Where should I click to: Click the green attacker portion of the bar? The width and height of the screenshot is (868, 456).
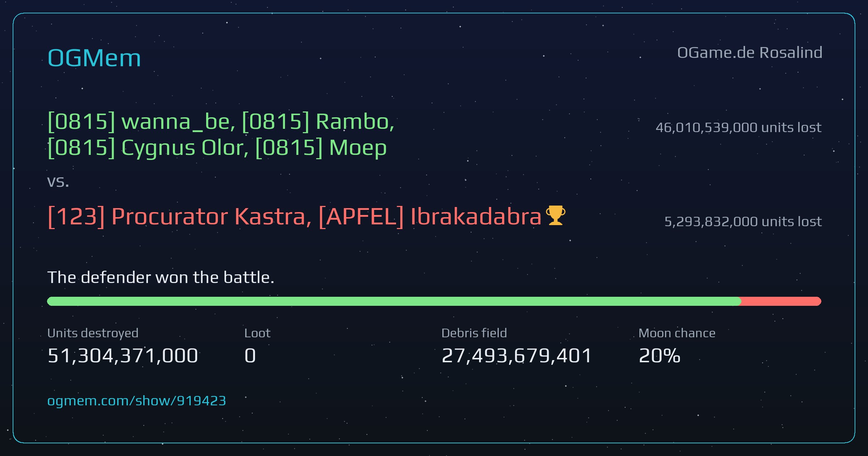tap(394, 301)
